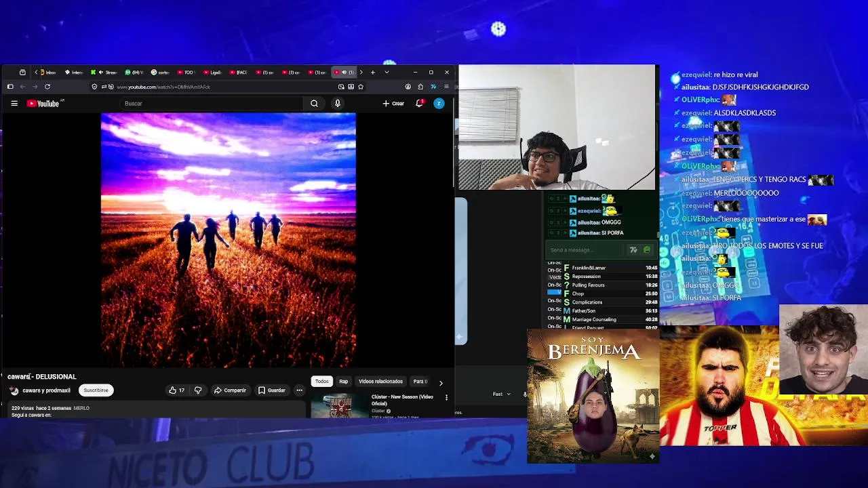The height and width of the screenshot is (488, 868).
Task: Select the Rap filter chip
Action: click(343, 382)
